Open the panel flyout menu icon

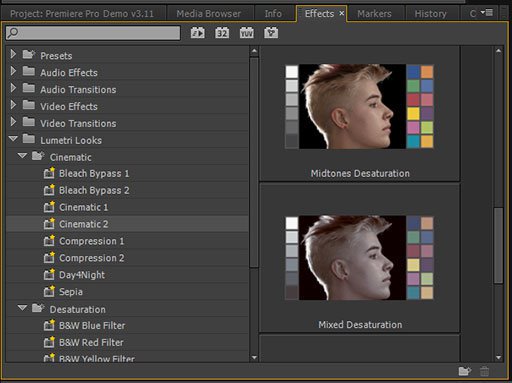tap(487, 13)
